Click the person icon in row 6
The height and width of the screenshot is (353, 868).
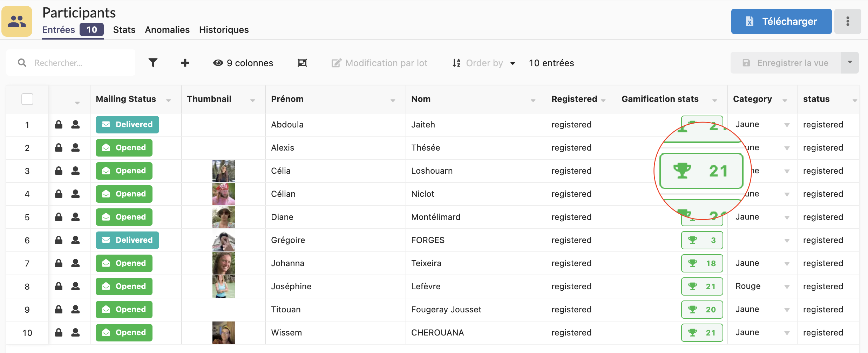[x=75, y=240]
